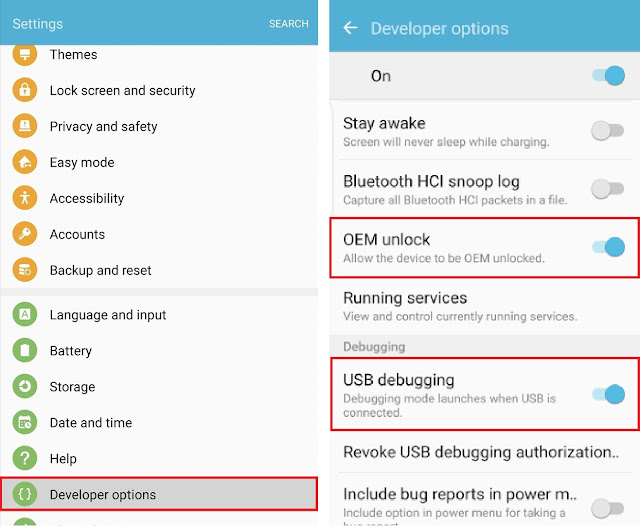Go back using the arrow icon

(350, 28)
